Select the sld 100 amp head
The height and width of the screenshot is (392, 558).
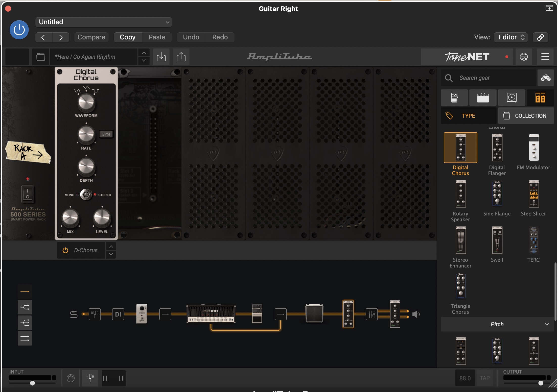click(211, 314)
